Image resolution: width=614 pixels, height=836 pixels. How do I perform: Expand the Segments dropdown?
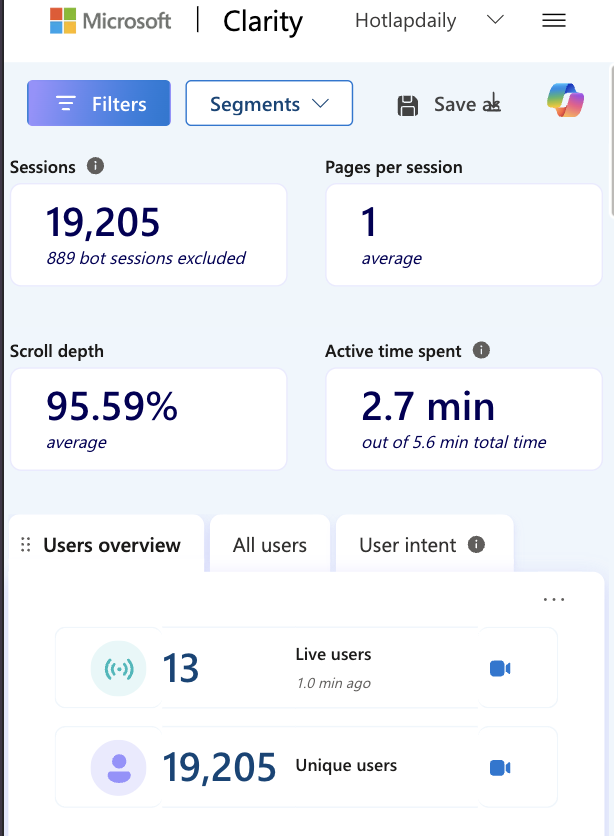tap(269, 103)
